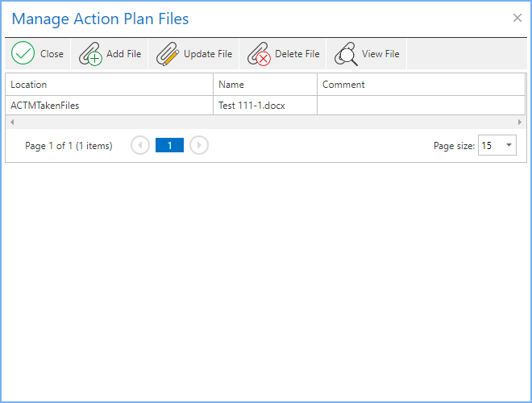This screenshot has width=532, height=403.
Task: Select page 1 in the pager
Action: pyautogui.click(x=169, y=145)
